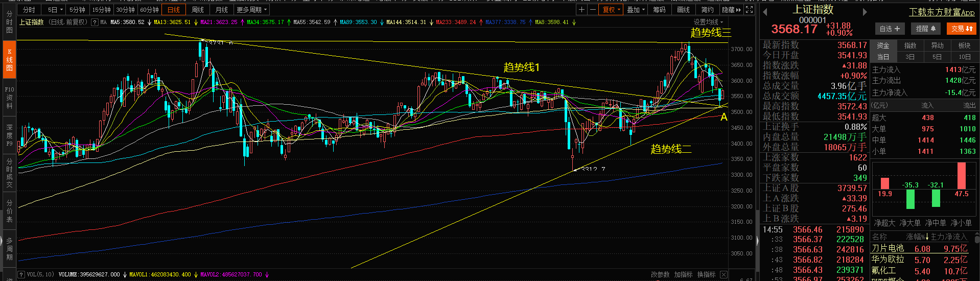
Task: Zoom in the chart with the plus icon
Action: (581, 10)
